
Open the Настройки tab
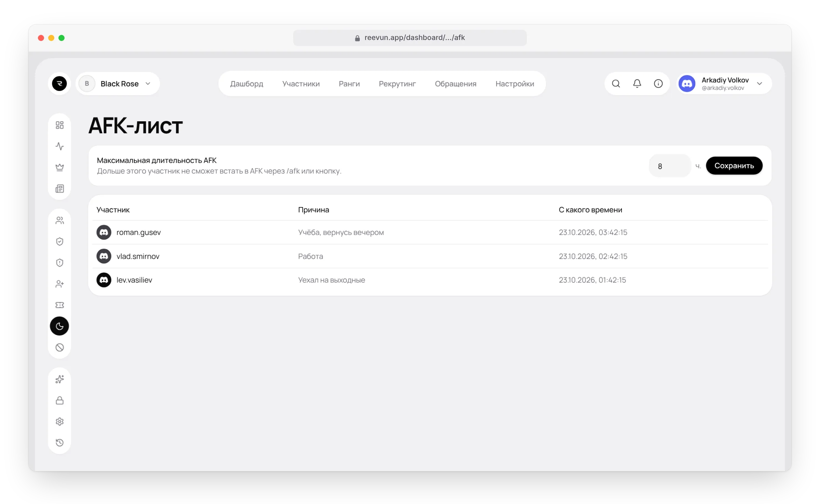click(x=515, y=84)
